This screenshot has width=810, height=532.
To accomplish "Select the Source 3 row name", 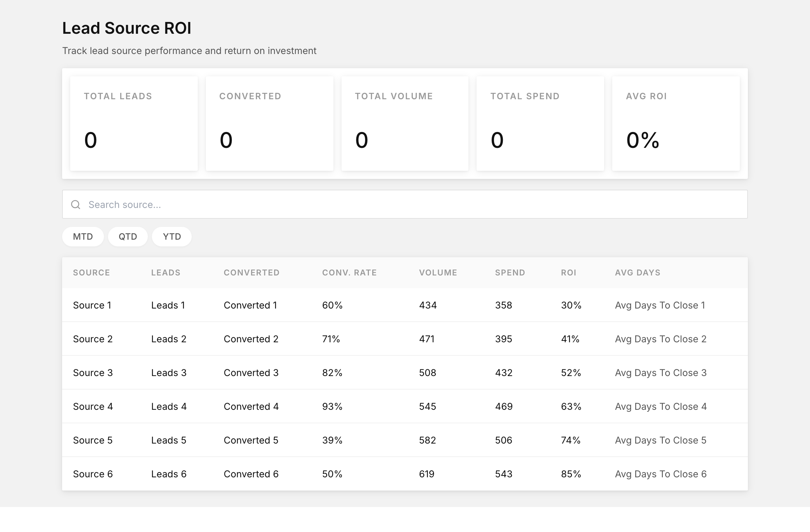I will [x=93, y=373].
